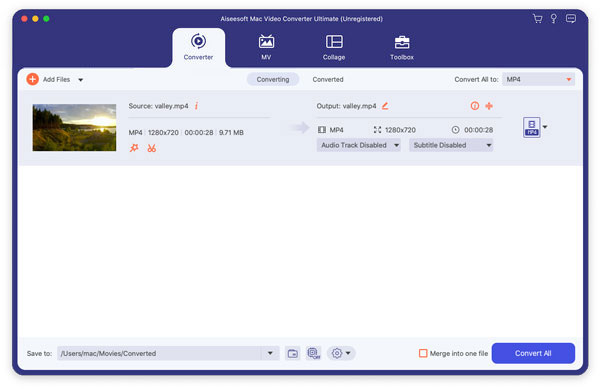Click the MP4 output format profile icon
The width and height of the screenshot is (600, 389).
[x=532, y=127]
